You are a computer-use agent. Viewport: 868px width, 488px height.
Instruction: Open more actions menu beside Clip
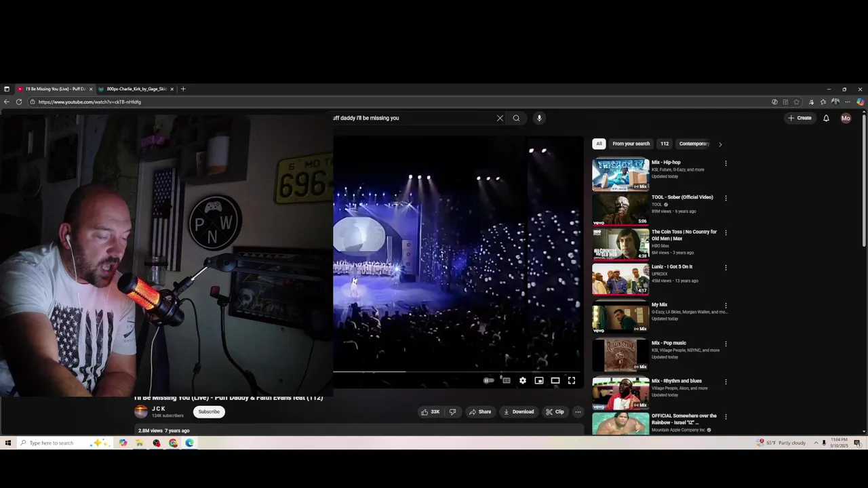pos(578,411)
